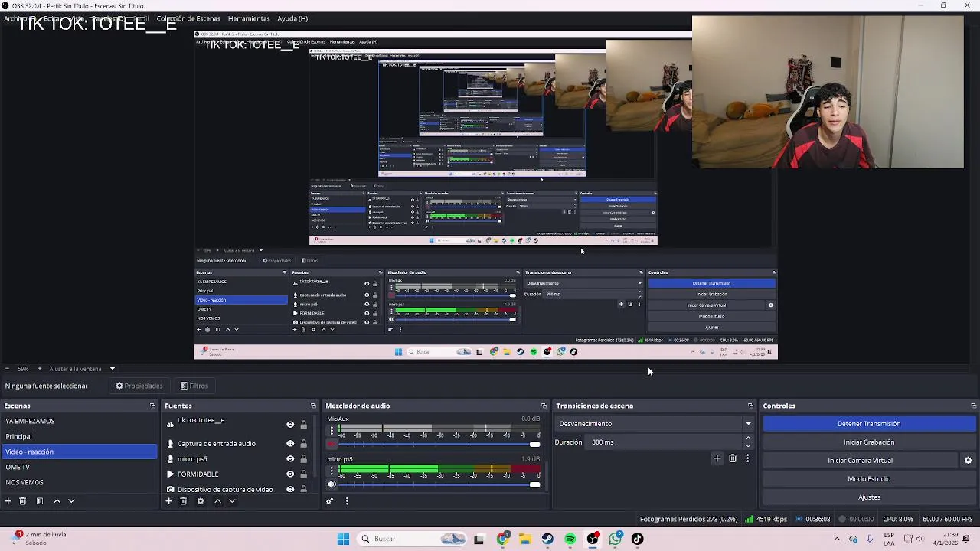This screenshot has height=551, width=980.
Task: Open Filtros for selected source
Action: pyautogui.click(x=194, y=386)
